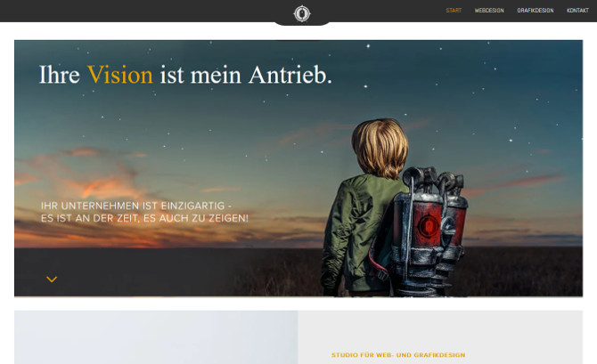This screenshot has height=364, width=597.
Task: Click the text "ES IST AN DER ZEIT, ES AUCH ZU ZEIGEN!"
Action: tap(144, 218)
